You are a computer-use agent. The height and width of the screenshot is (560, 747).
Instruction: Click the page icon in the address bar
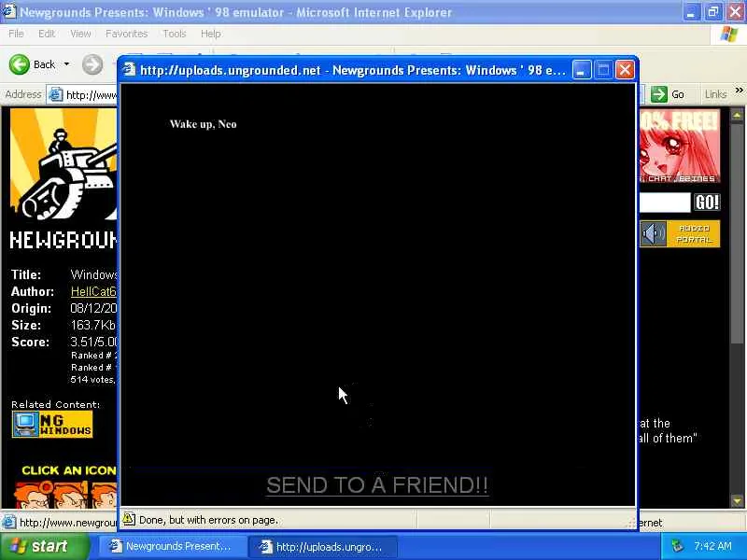56,95
